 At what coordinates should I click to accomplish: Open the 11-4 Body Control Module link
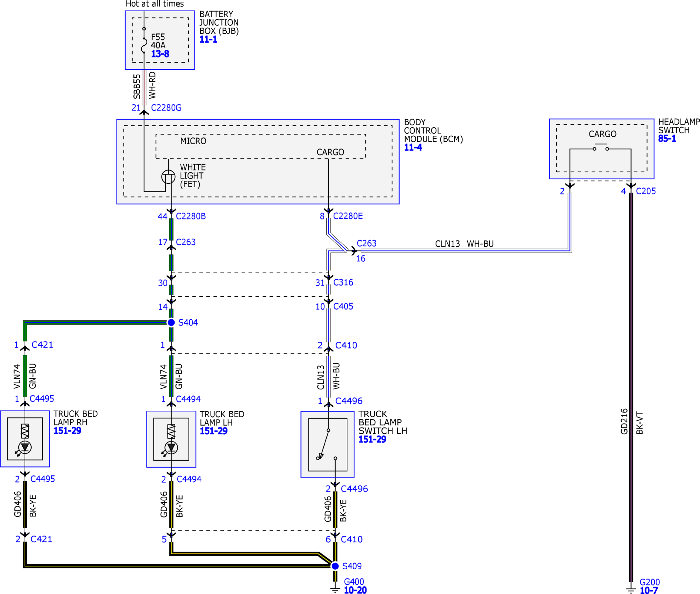point(413,148)
